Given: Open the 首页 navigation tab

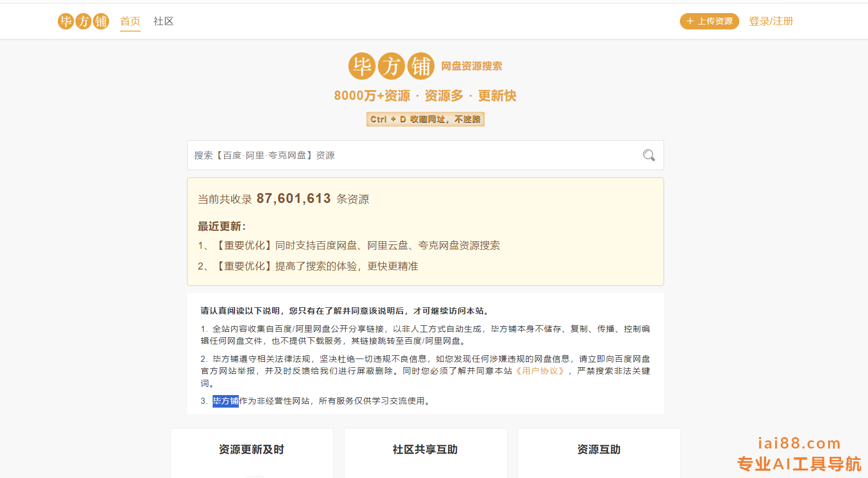Looking at the screenshot, I should [130, 21].
